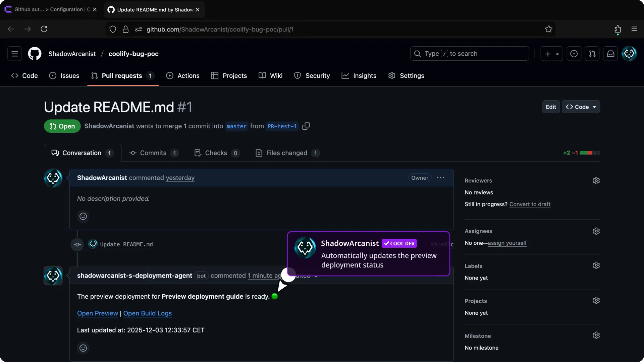644x362 pixels.
Task: Open Labels gear settings
Action: [x=596, y=265]
